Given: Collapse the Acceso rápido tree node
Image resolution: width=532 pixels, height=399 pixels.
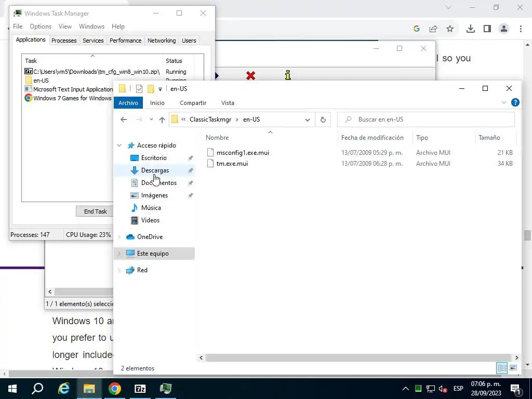Looking at the screenshot, I should [x=119, y=145].
